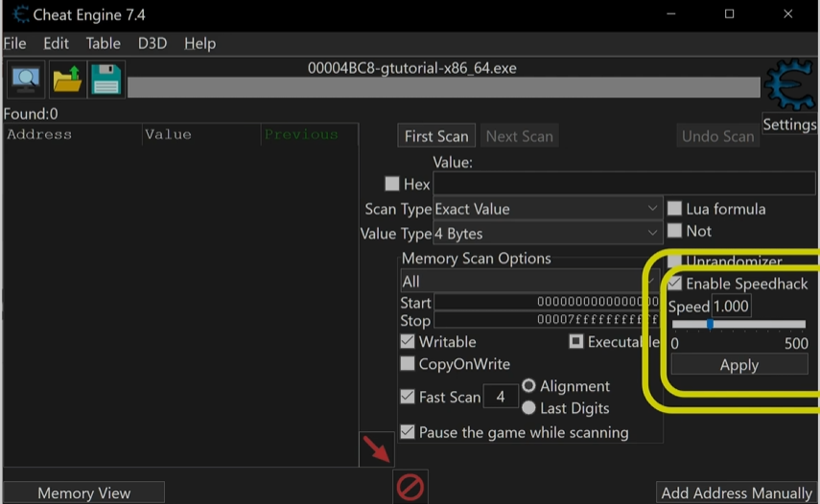Click the Found:0 label
The width and height of the screenshot is (820, 504).
31,114
